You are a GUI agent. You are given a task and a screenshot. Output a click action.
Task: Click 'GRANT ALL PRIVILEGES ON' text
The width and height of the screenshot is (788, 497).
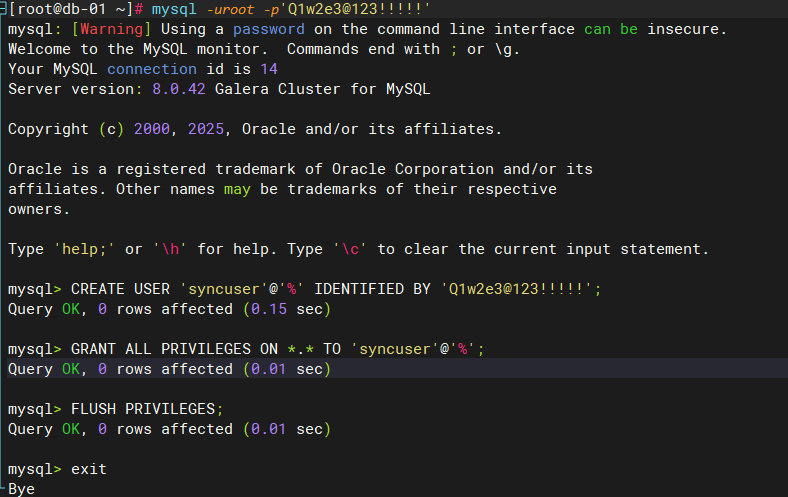tap(174, 349)
